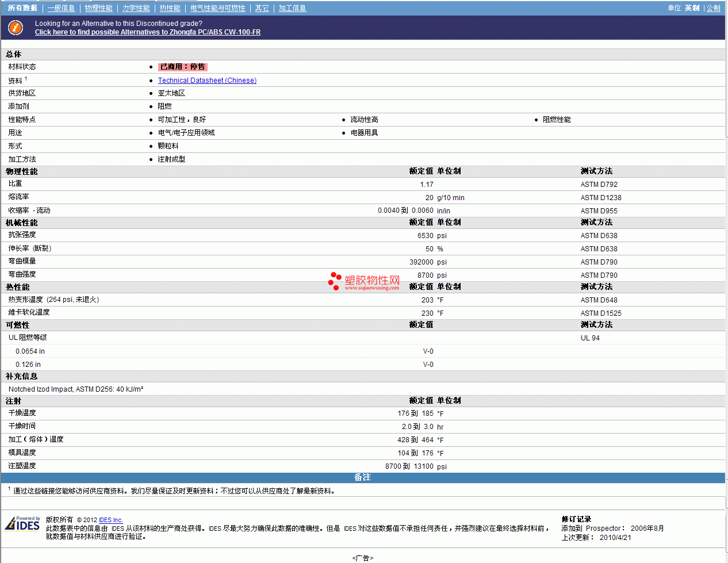Click the UL 阻燃等级 row label
Screen dimensions: 728x563
click(x=28, y=338)
